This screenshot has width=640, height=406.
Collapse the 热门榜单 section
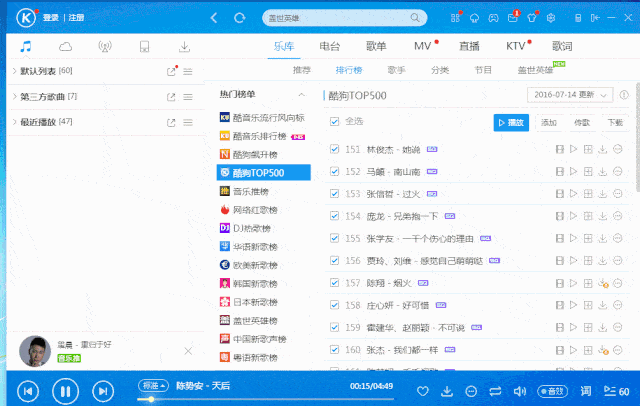[301, 95]
